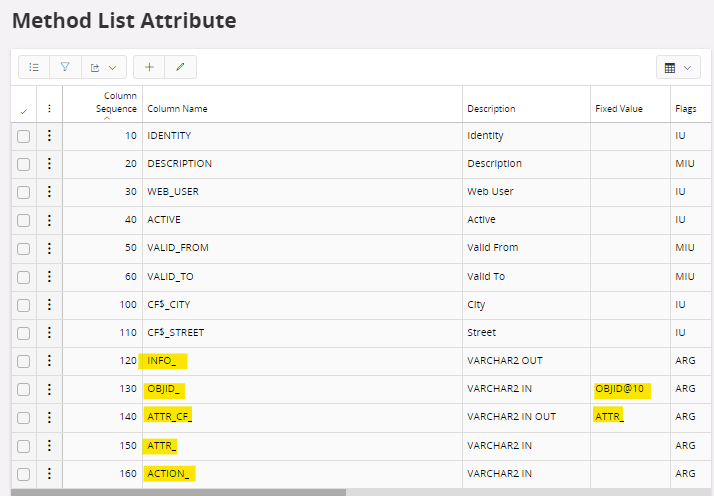714x496 pixels.
Task: Open the table layout dropdown
Action: coord(677,67)
